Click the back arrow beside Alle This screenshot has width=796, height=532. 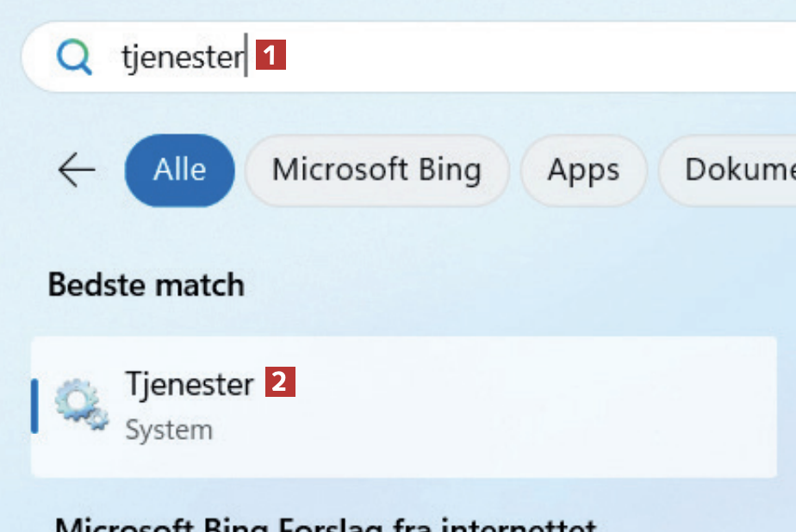point(77,170)
